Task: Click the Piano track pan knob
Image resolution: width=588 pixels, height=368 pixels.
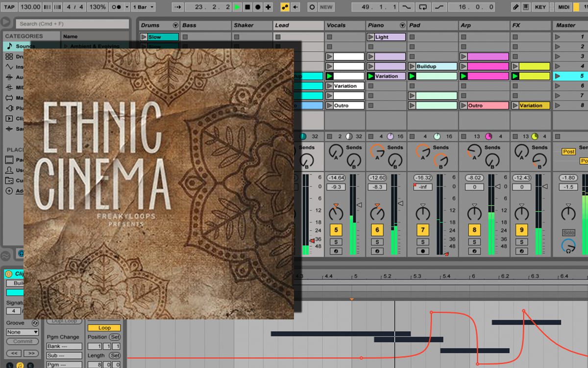Action: pos(377,213)
